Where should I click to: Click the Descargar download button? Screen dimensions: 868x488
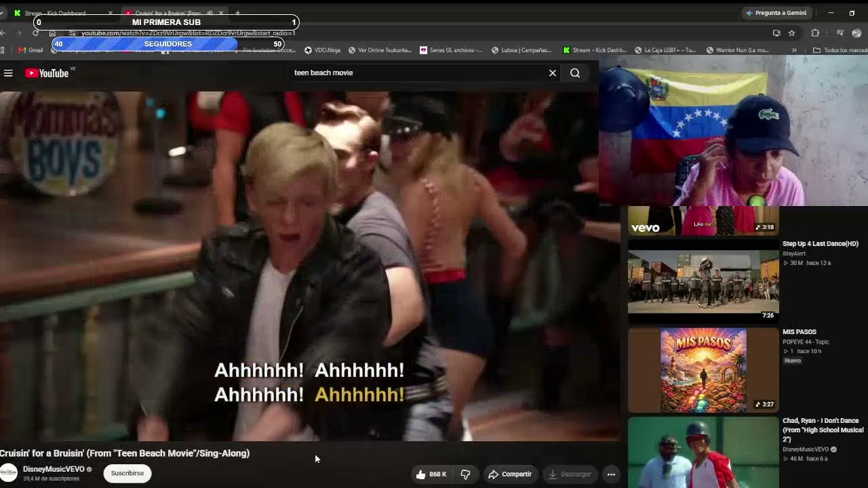[570, 474]
